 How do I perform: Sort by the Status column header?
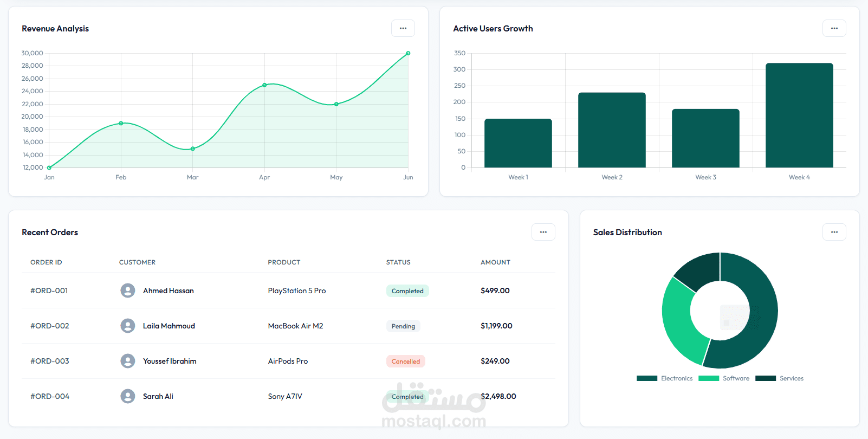(x=398, y=262)
